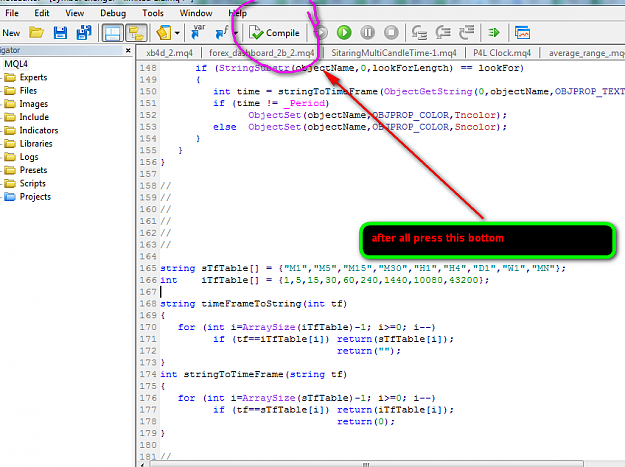Image resolution: width=625 pixels, height=467 pixels.
Task: Stop debugging with the stop icon
Action: point(391,33)
